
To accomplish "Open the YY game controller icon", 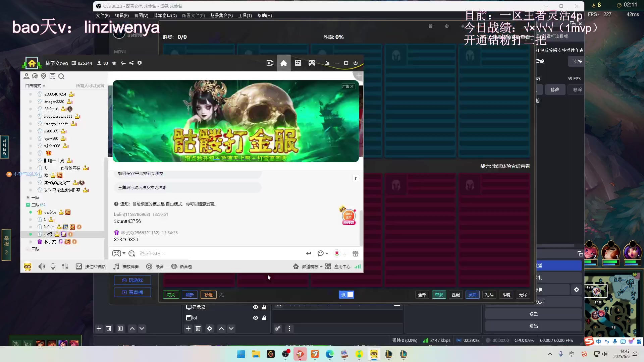I will click(x=312, y=63).
